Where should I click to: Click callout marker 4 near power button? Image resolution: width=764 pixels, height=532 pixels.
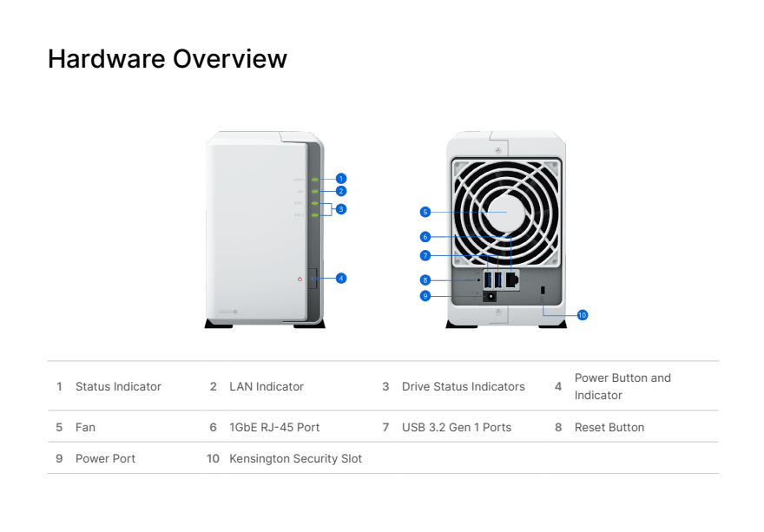[341, 279]
